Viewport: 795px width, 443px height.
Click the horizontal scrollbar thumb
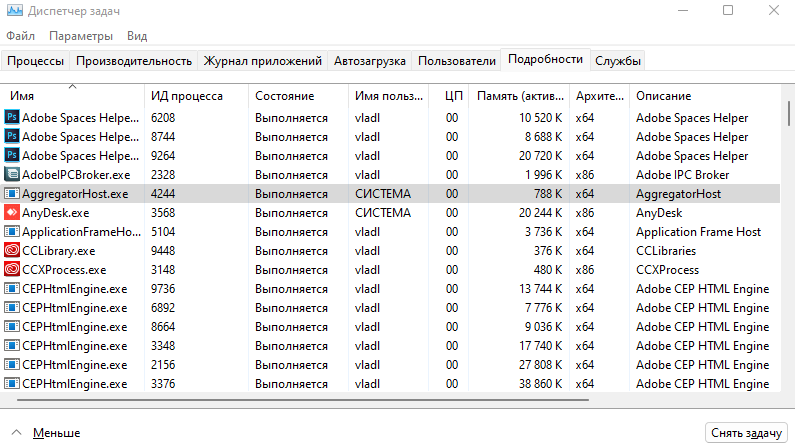(303, 400)
